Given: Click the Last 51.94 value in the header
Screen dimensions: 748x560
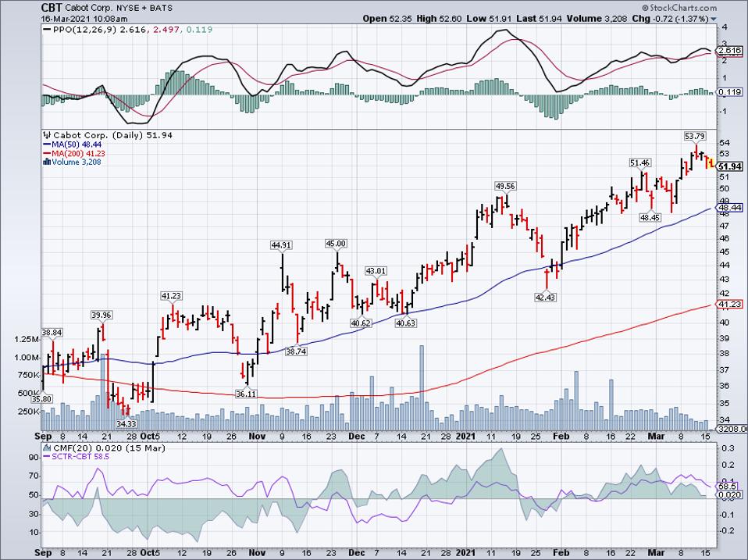Looking at the screenshot, I should [539, 19].
